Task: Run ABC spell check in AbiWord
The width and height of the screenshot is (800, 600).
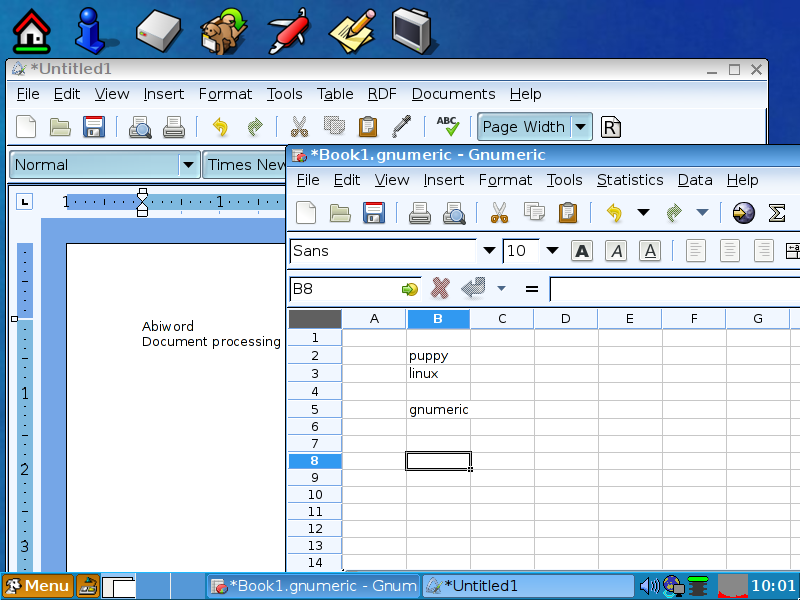Action: (447, 126)
